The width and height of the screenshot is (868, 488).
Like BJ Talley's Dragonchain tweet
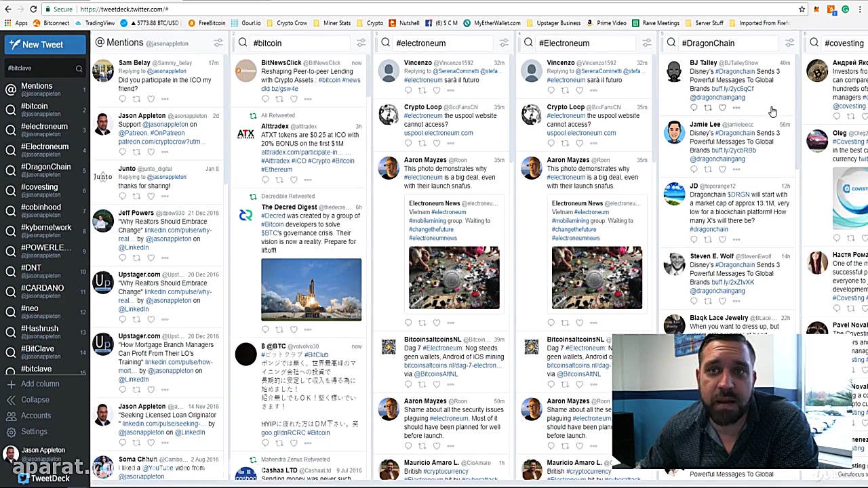point(722,108)
